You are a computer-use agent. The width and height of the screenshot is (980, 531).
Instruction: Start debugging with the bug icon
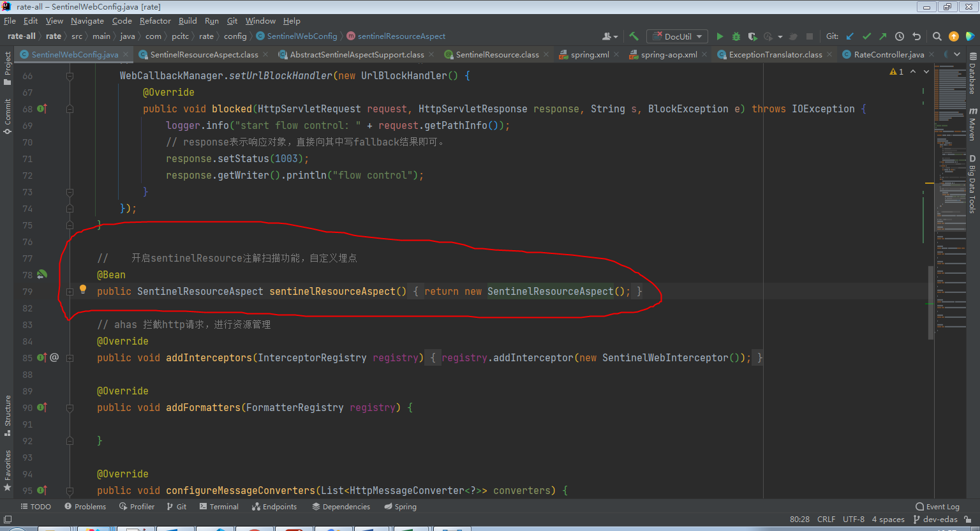click(x=736, y=36)
